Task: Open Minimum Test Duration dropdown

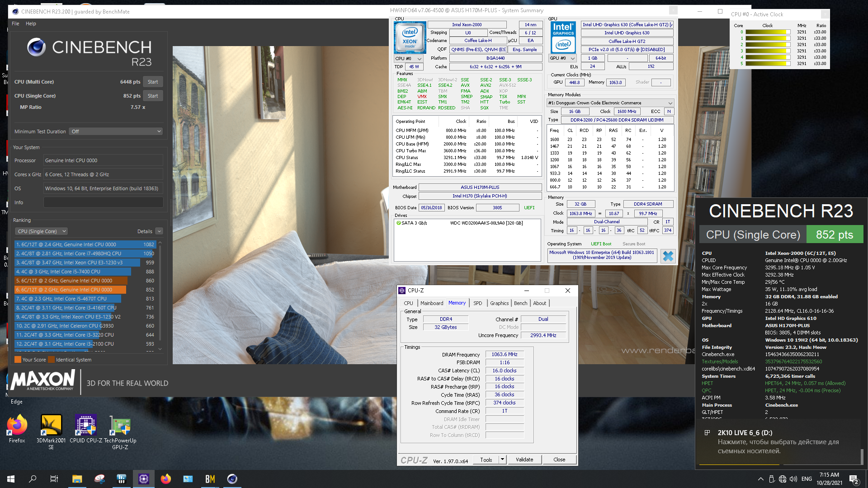Action: [x=116, y=131]
